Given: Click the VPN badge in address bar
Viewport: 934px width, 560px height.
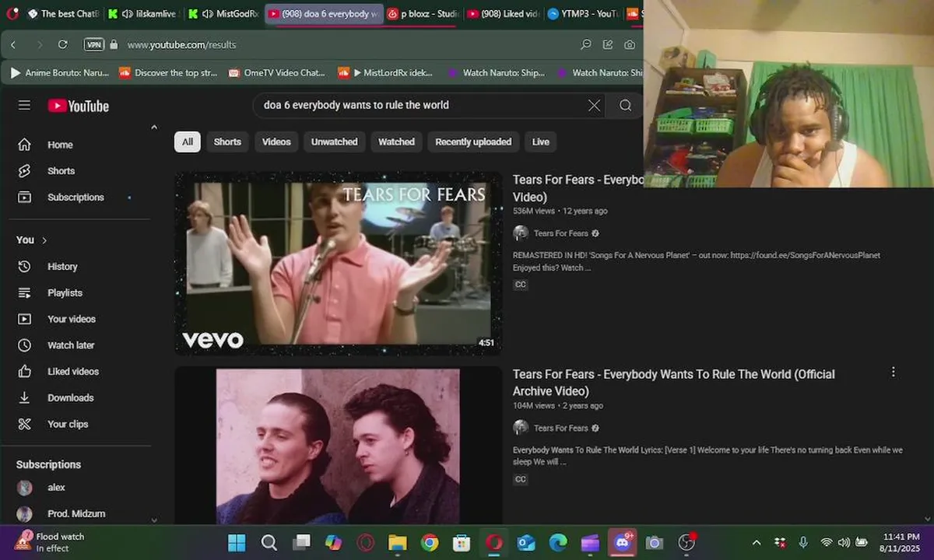Looking at the screenshot, I should click(x=93, y=44).
